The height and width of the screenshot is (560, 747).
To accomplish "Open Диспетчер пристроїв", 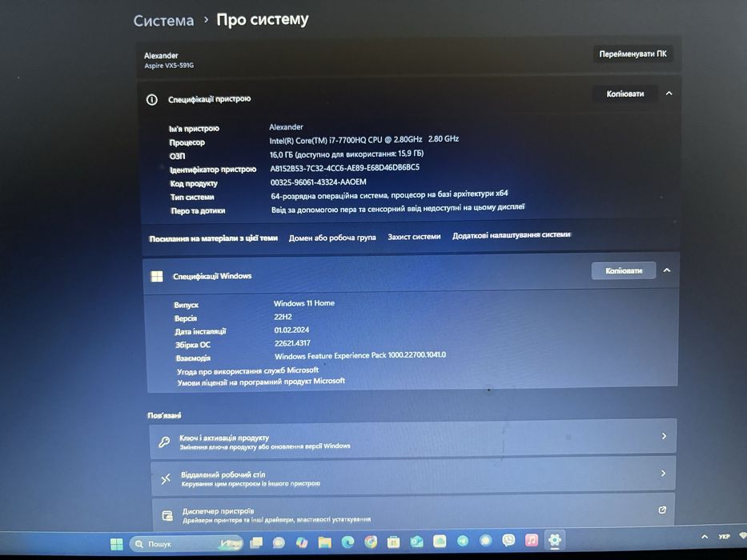I will click(413, 514).
